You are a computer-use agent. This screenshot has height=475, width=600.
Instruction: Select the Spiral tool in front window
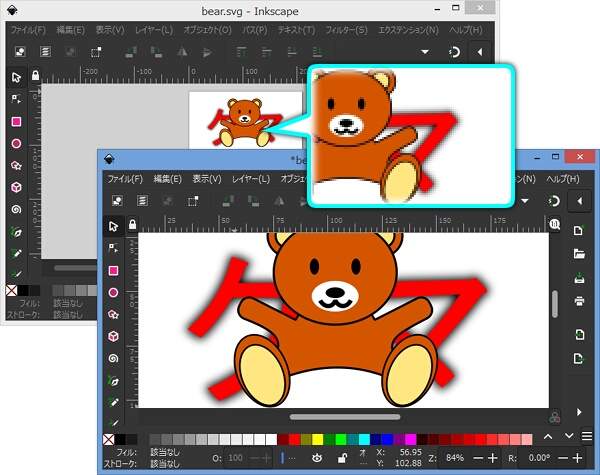click(113, 358)
